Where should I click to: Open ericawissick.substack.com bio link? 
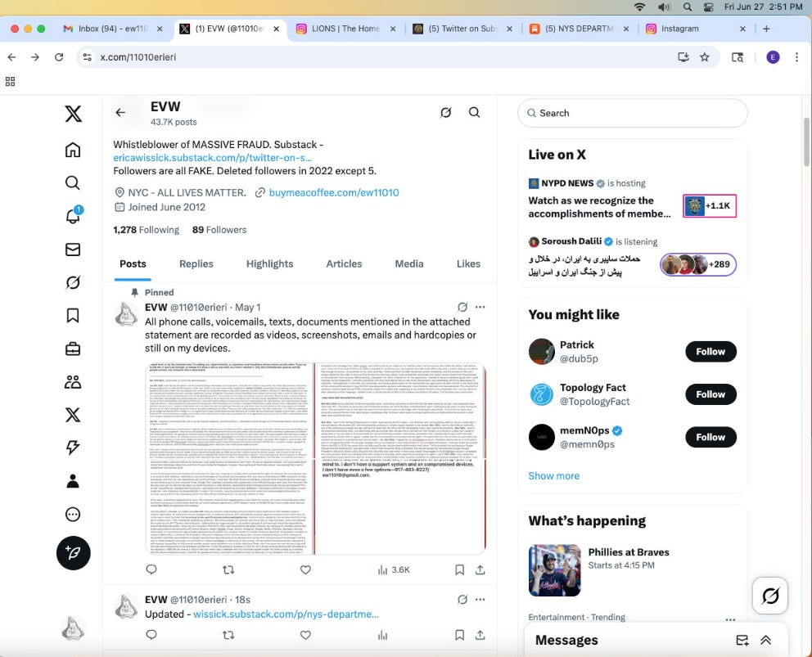coord(212,157)
